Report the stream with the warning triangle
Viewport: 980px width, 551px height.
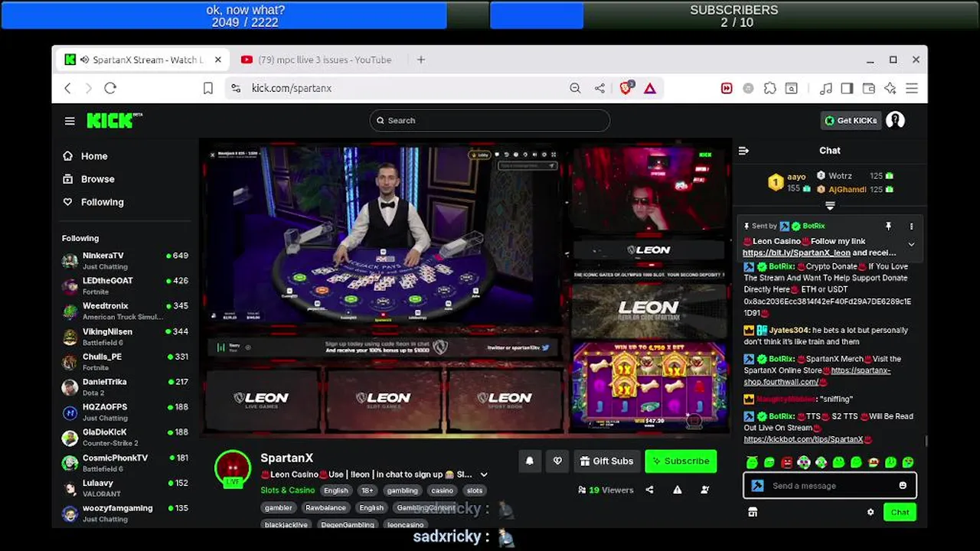678,490
